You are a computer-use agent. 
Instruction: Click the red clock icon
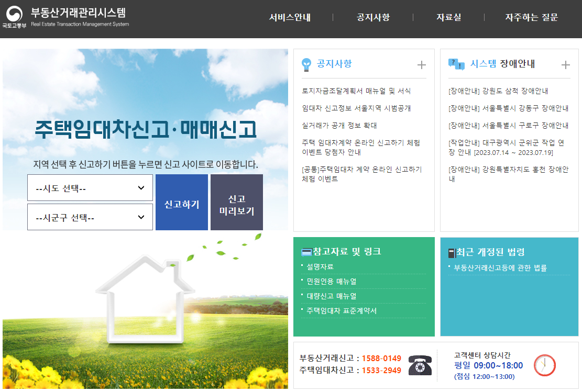[x=544, y=365]
